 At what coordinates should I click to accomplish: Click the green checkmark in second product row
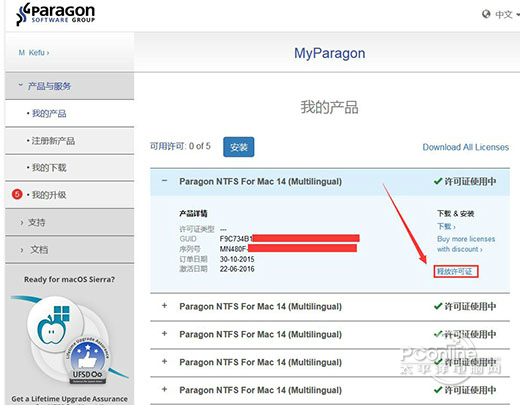coord(438,306)
